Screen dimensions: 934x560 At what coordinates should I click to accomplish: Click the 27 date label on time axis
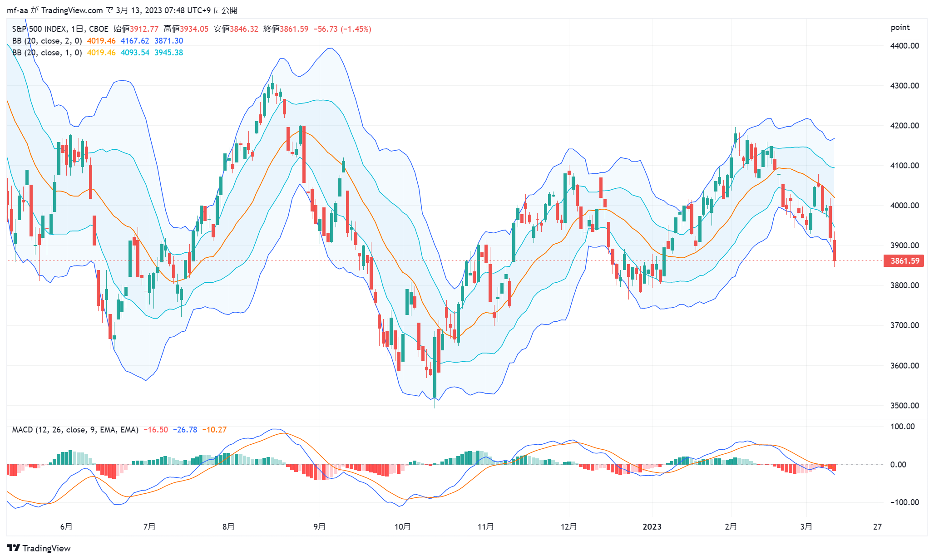[877, 527]
